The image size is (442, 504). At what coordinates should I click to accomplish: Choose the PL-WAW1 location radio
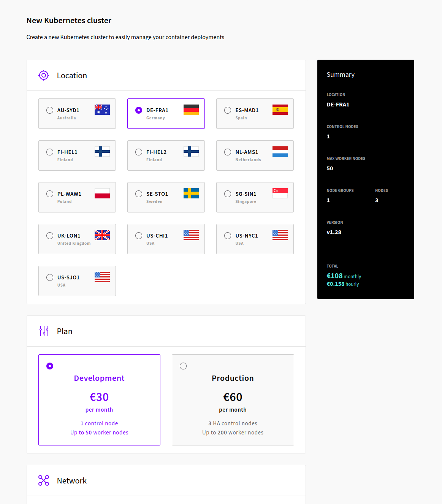click(x=50, y=194)
